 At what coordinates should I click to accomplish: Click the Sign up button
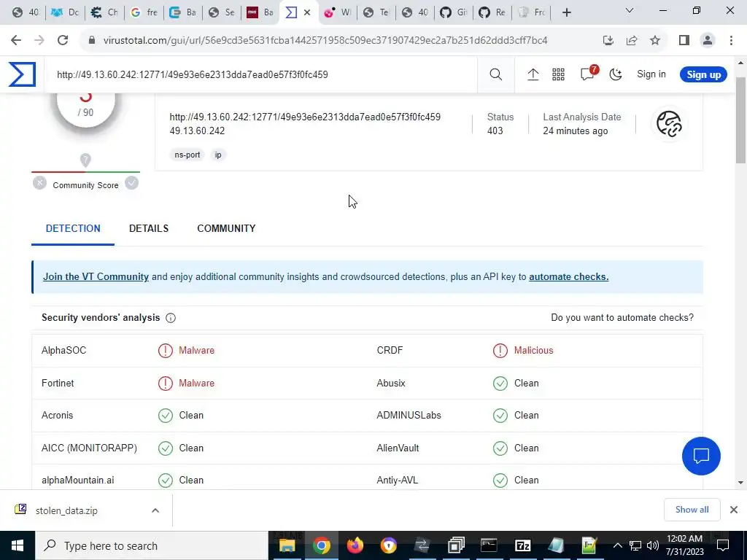(x=704, y=75)
